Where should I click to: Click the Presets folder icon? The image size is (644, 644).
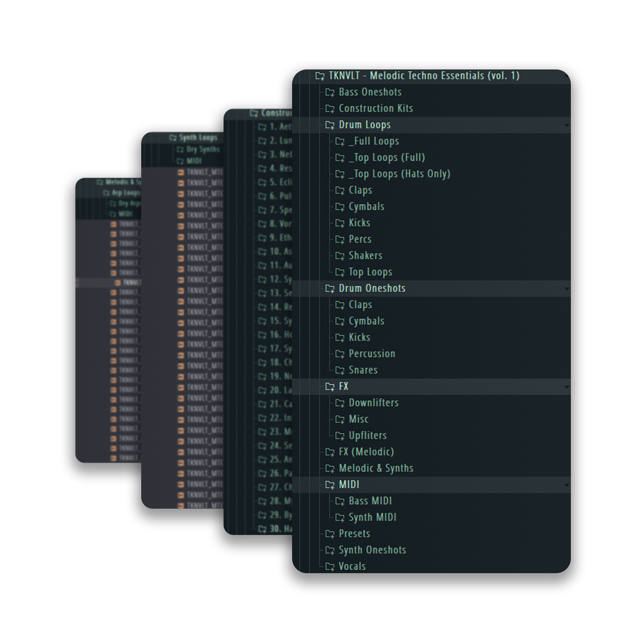(330, 534)
